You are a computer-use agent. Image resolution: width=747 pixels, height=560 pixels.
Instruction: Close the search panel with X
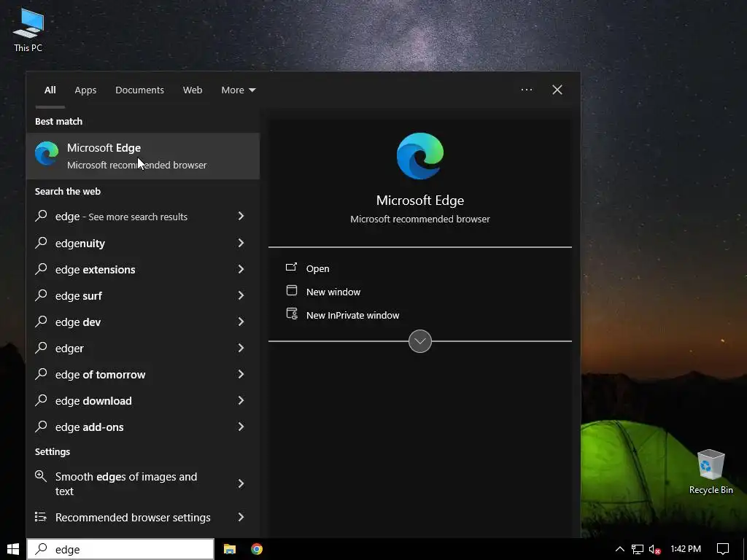[557, 90]
